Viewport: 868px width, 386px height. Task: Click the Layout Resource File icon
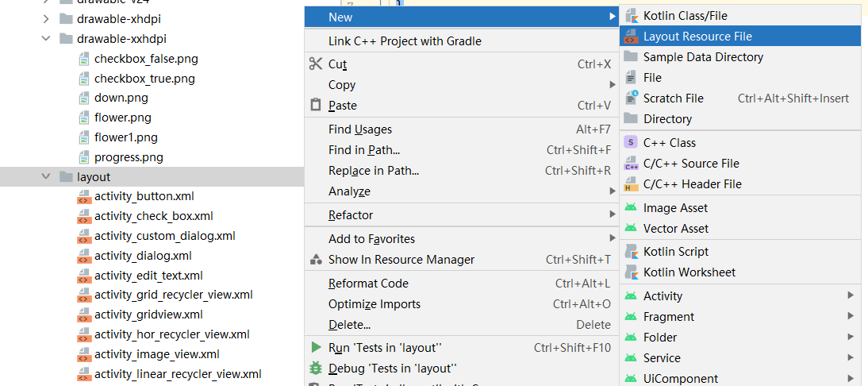(631, 37)
